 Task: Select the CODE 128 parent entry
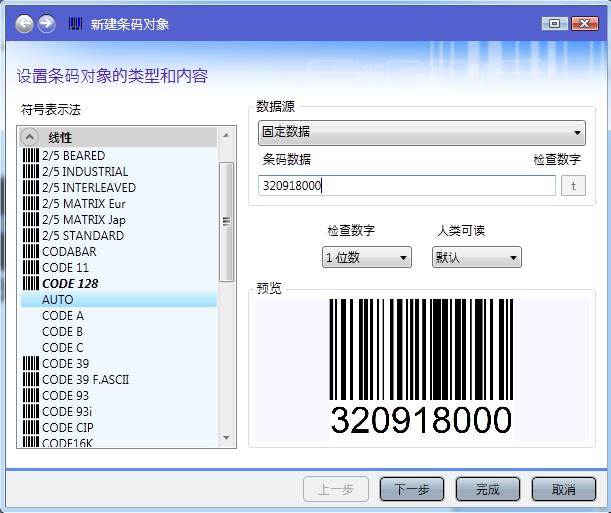119,283
